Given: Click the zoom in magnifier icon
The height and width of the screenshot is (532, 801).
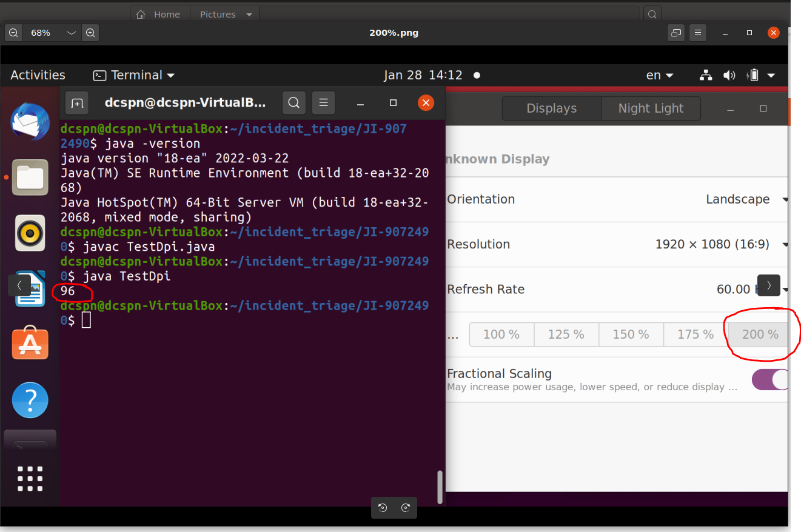Looking at the screenshot, I should pyautogui.click(x=90, y=33).
